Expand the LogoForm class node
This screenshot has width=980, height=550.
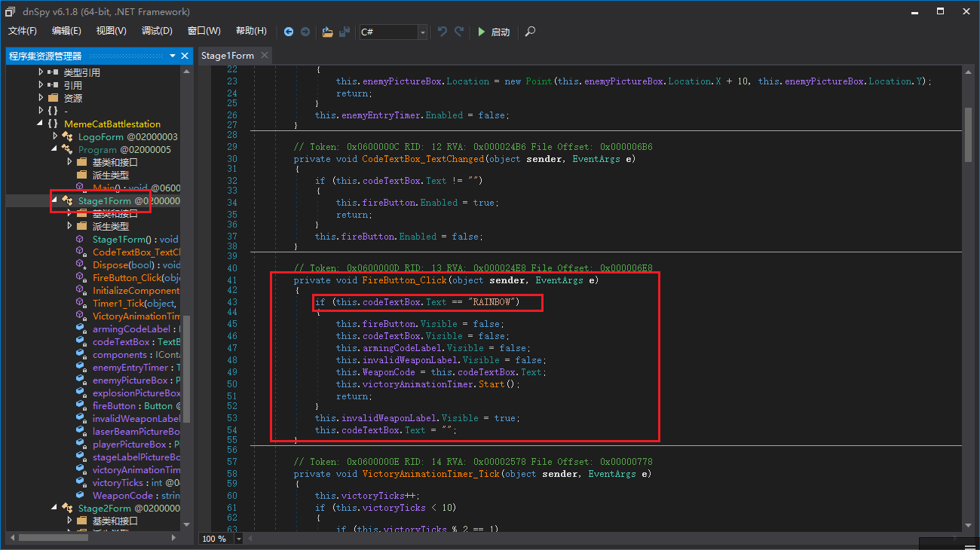[55, 136]
